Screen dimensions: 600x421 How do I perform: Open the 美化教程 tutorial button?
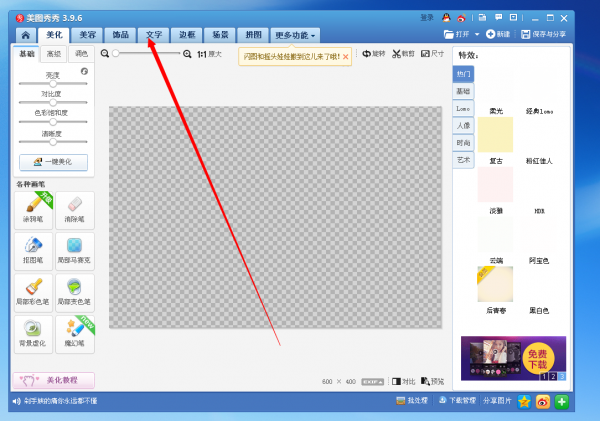tap(54, 380)
